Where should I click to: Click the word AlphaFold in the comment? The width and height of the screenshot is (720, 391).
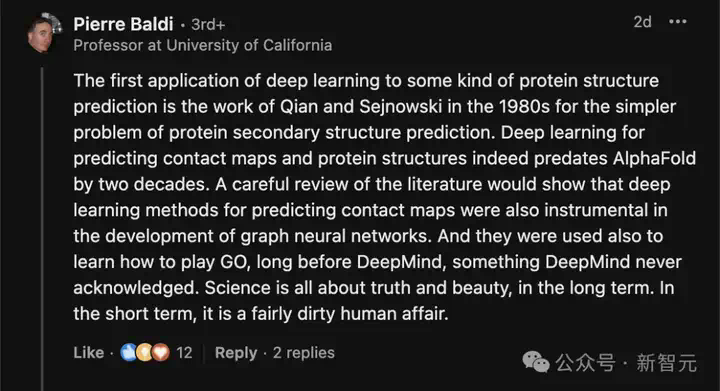[654, 158]
